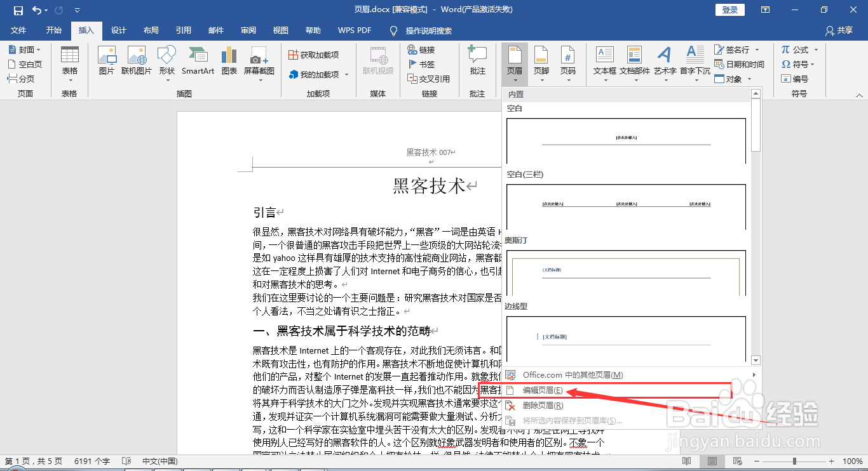The image size is (868, 471).
Task: Switch to the 开始 tab
Action: (x=54, y=30)
